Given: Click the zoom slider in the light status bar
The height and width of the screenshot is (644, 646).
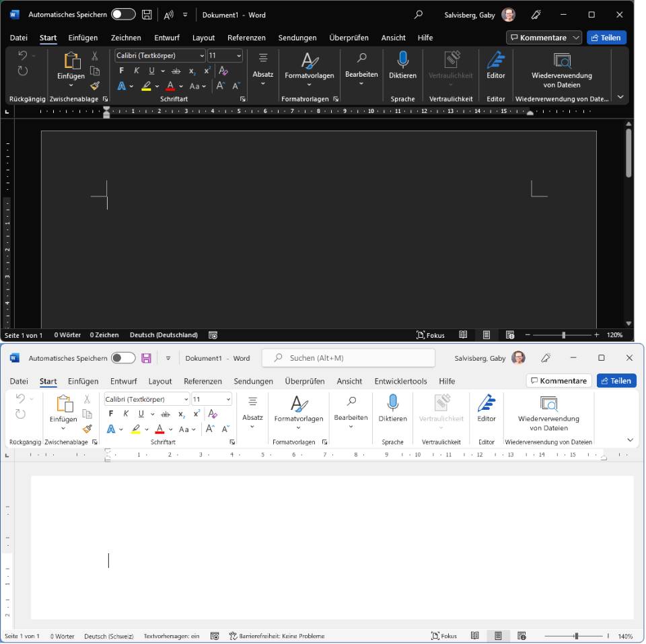Looking at the screenshot, I should (575, 636).
